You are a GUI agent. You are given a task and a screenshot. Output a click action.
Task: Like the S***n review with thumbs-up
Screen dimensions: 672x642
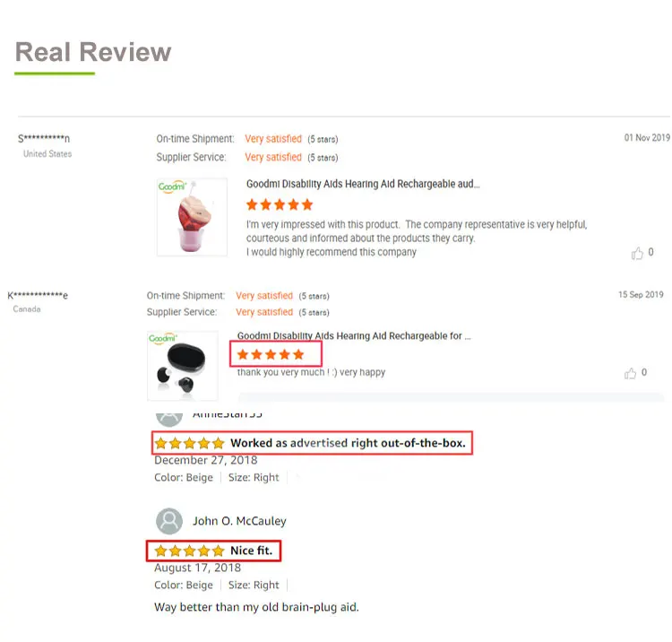pyautogui.click(x=637, y=253)
